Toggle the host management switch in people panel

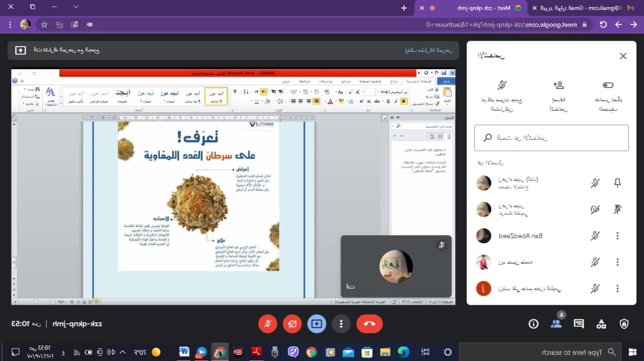coord(608,85)
